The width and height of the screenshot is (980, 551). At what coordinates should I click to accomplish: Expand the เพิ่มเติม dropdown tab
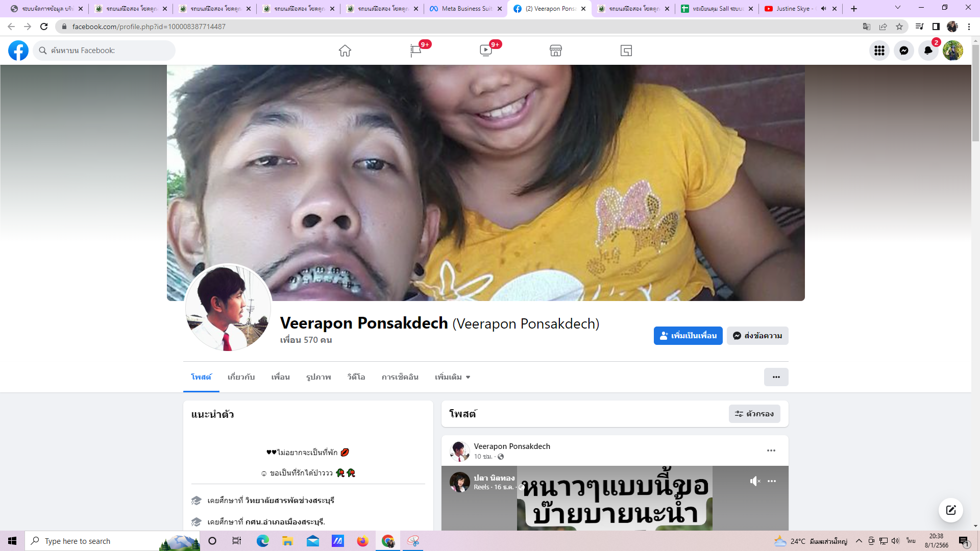(x=452, y=377)
